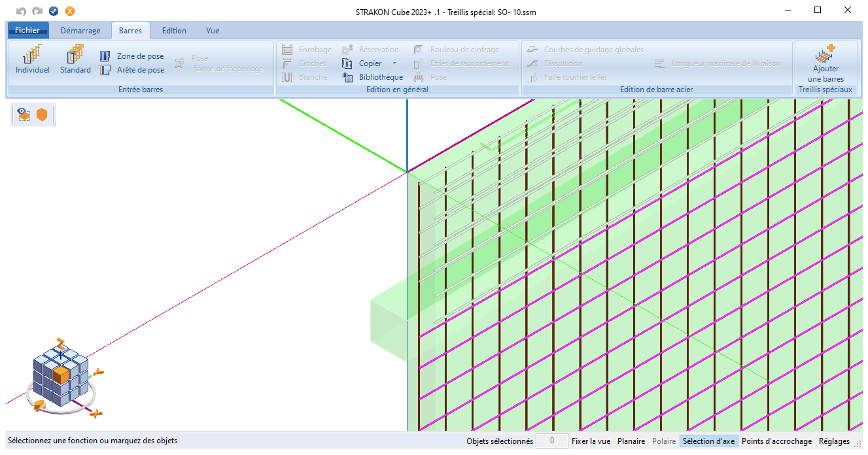The image size is (868, 455).
Task: Click Rouleau de cintrage
Action: (x=456, y=50)
